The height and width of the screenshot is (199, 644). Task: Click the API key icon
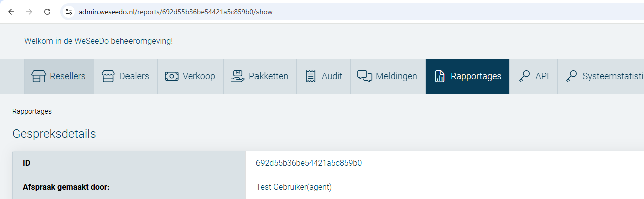click(525, 76)
